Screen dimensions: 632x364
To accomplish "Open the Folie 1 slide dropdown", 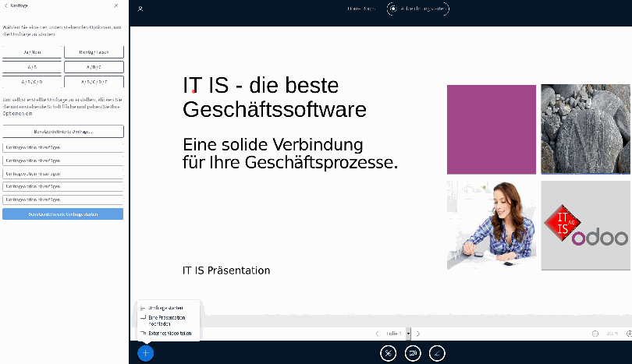I will pos(398,334).
